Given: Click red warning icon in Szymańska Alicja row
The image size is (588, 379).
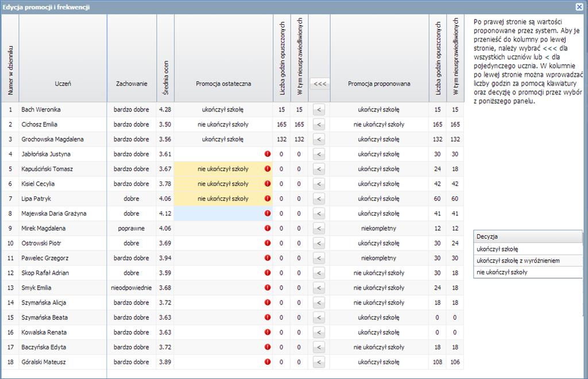Looking at the screenshot, I should [x=268, y=302].
